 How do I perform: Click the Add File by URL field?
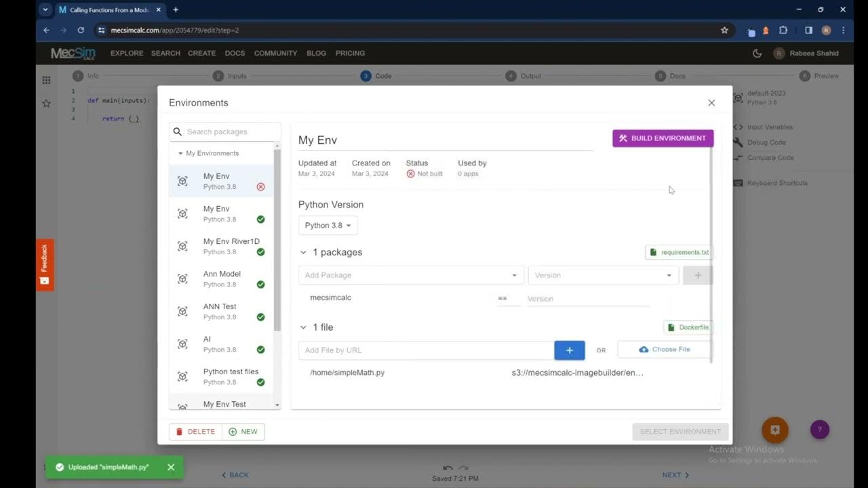[x=426, y=350]
